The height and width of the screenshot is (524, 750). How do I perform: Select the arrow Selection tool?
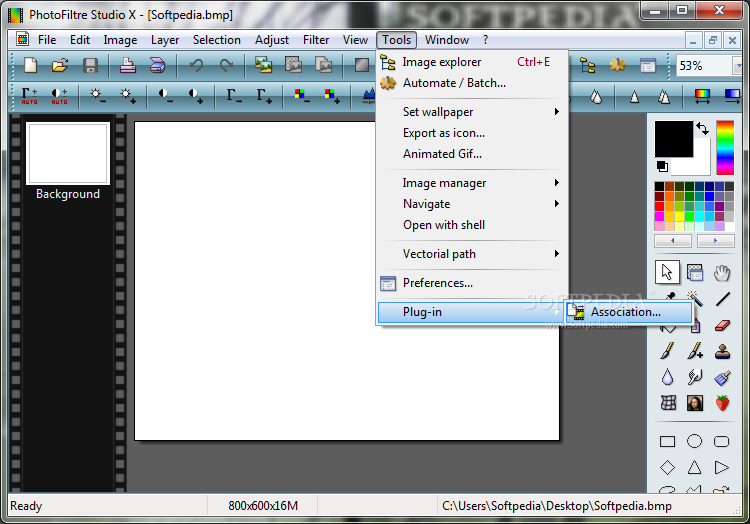pyautogui.click(x=667, y=273)
